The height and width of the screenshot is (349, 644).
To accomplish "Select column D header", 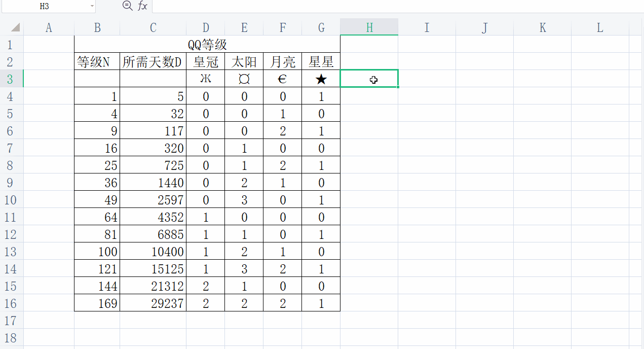I will (205, 27).
